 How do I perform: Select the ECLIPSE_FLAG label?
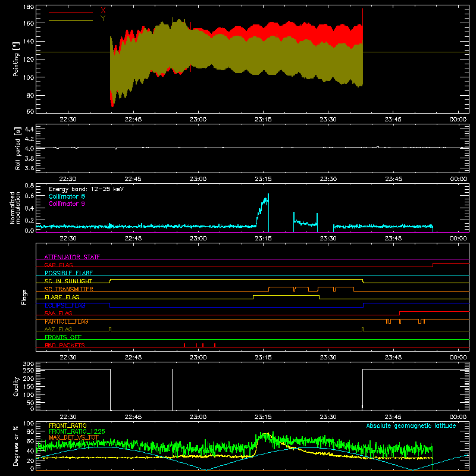point(65,305)
